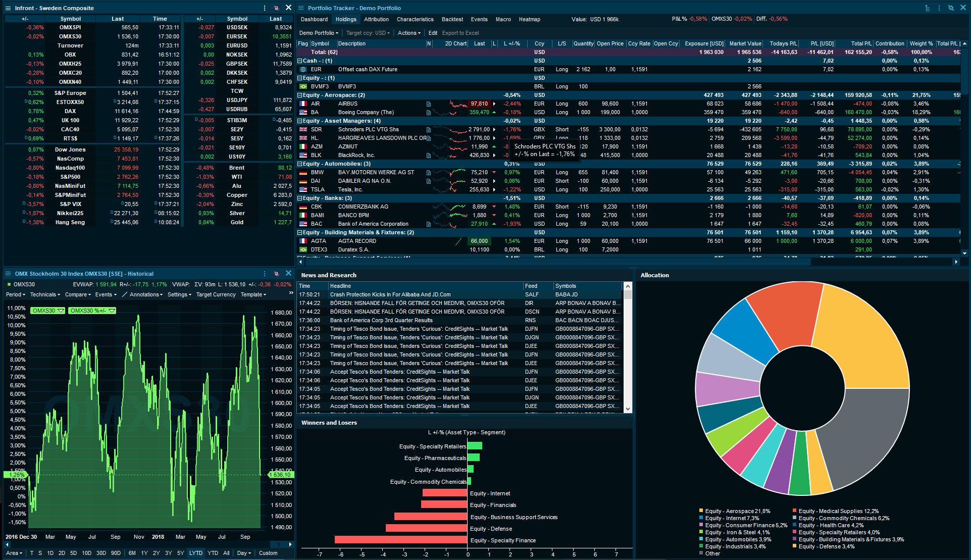Set chart range to 5D
This screenshot has width=971, height=560.
(74, 553)
